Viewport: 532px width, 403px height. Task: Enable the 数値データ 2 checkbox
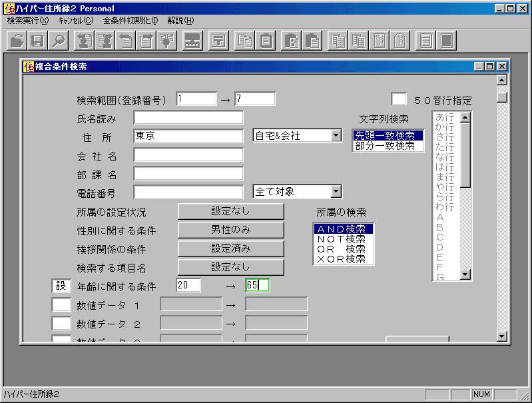[61, 323]
